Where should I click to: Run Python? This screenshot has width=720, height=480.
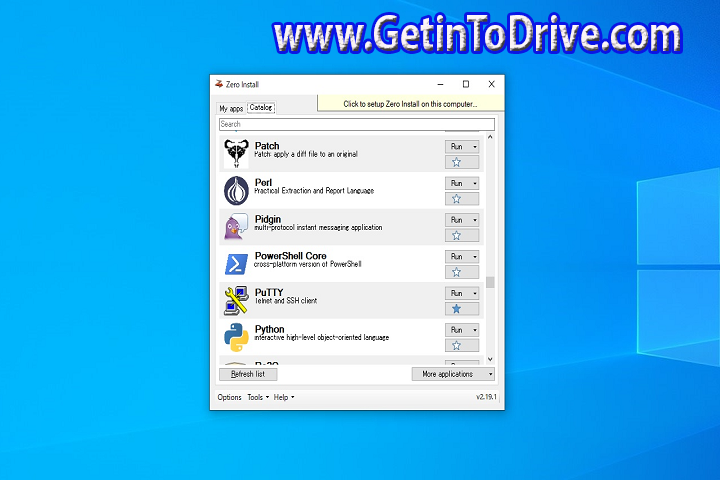(457, 330)
